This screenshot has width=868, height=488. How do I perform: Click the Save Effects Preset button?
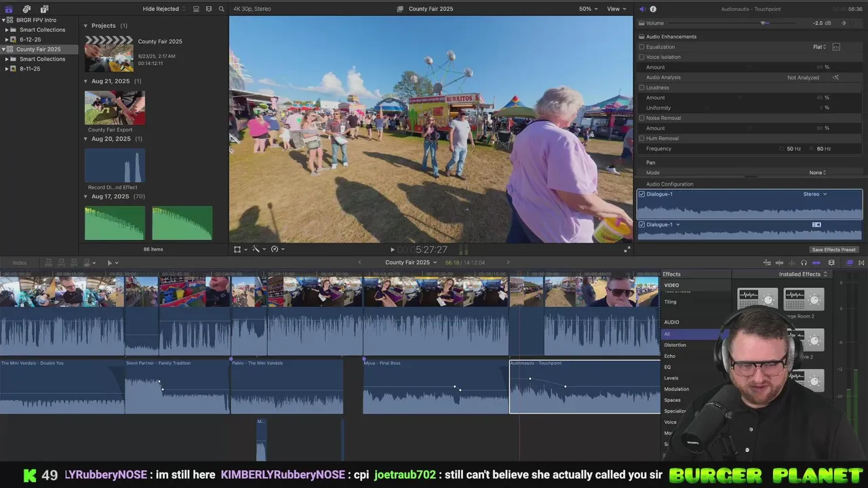click(833, 249)
